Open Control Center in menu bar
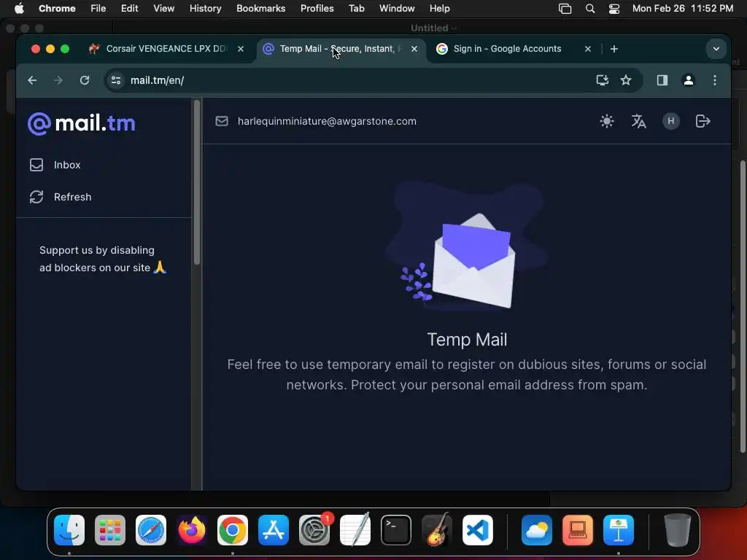 [x=614, y=9]
